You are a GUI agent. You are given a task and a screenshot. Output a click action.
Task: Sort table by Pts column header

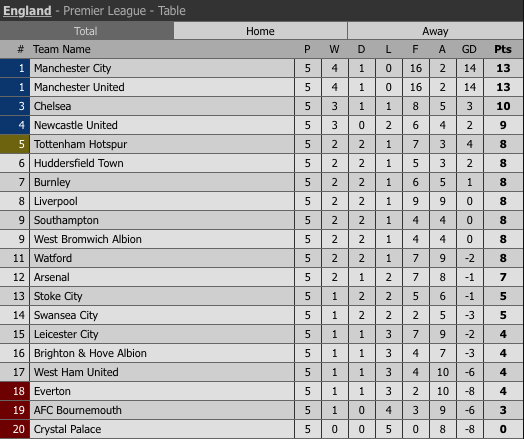[x=503, y=49]
